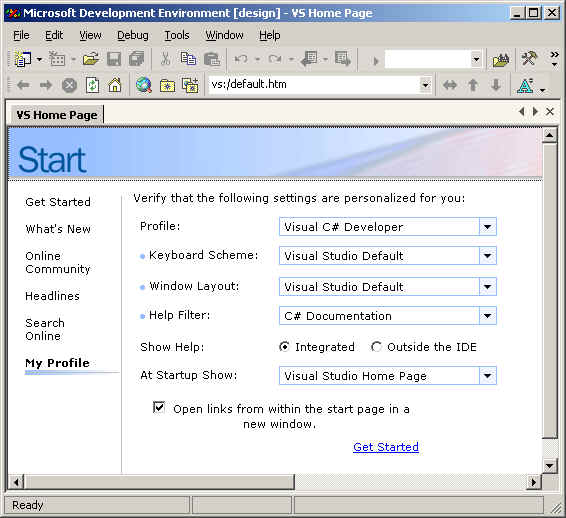The width and height of the screenshot is (566, 518).
Task: Click the Undo arrow icon
Action: (240, 59)
